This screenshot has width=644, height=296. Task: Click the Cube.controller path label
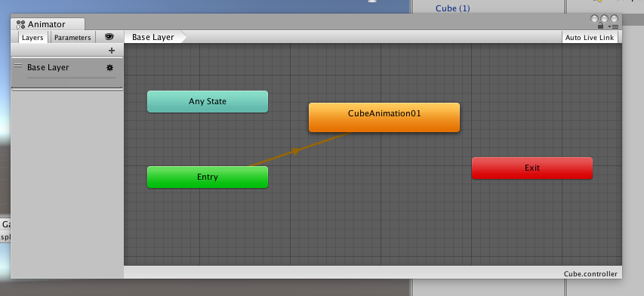[x=590, y=274]
